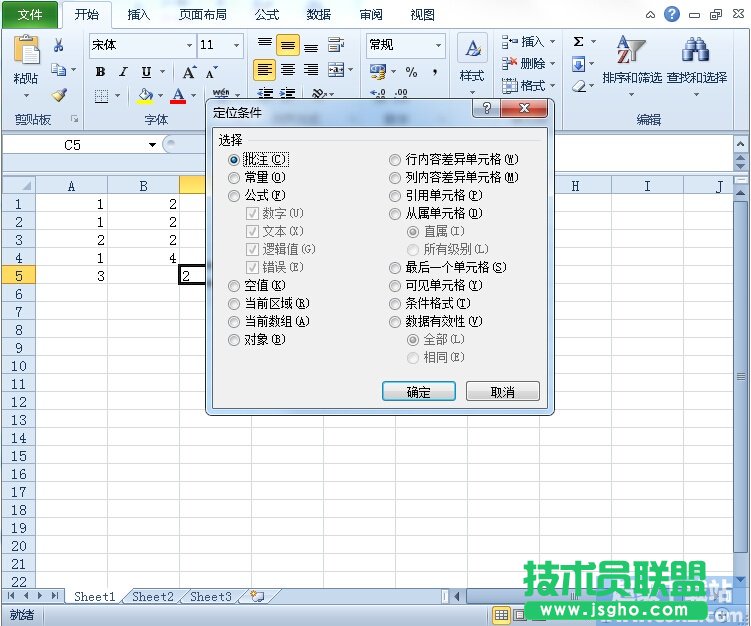Image resolution: width=751 pixels, height=626 pixels.
Task: Switch to the Sheet2 worksheet tab
Action: (x=153, y=597)
